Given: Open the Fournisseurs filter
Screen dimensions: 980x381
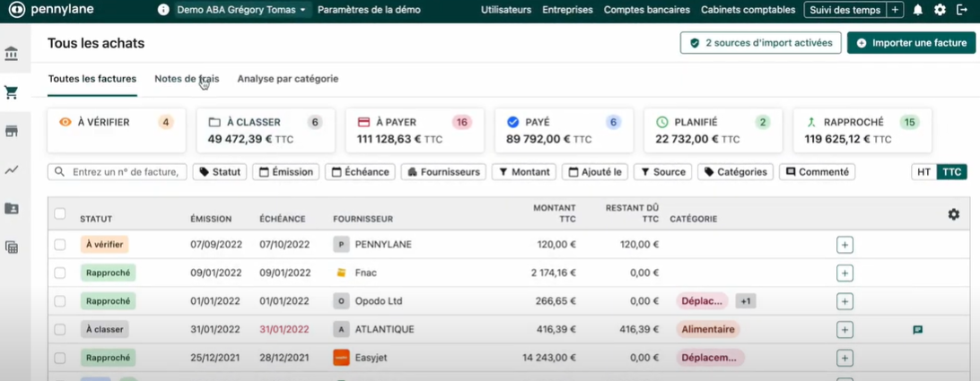Looking at the screenshot, I should [x=443, y=172].
